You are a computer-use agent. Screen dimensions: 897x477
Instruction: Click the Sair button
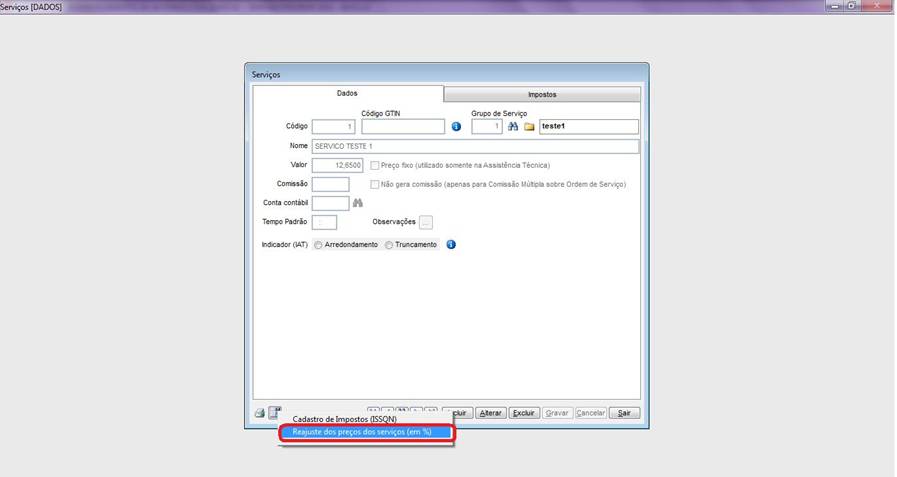point(624,413)
